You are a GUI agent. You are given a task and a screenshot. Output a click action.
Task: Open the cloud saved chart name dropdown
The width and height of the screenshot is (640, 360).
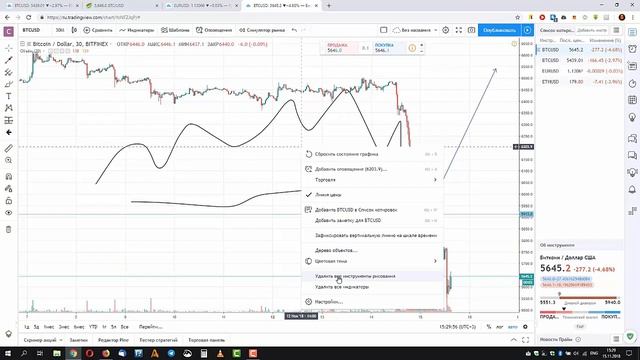pyautogui.click(x=415, y=30)
